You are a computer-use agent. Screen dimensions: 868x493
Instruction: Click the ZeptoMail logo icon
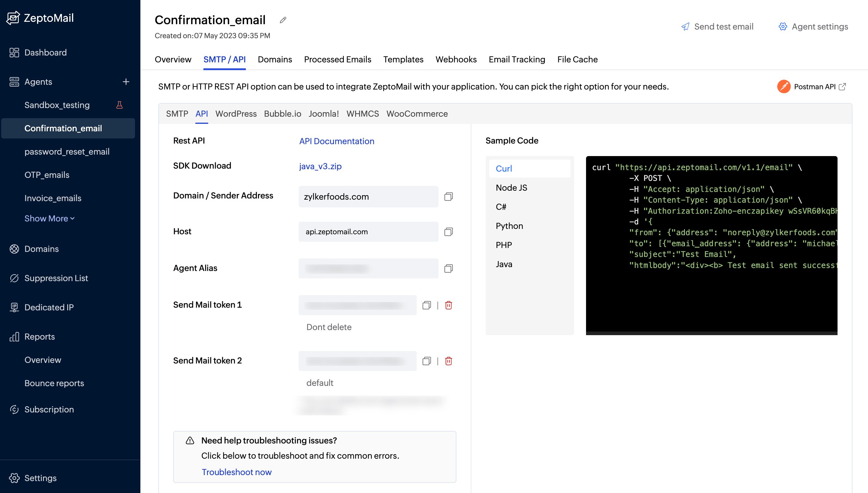point(13,18)
